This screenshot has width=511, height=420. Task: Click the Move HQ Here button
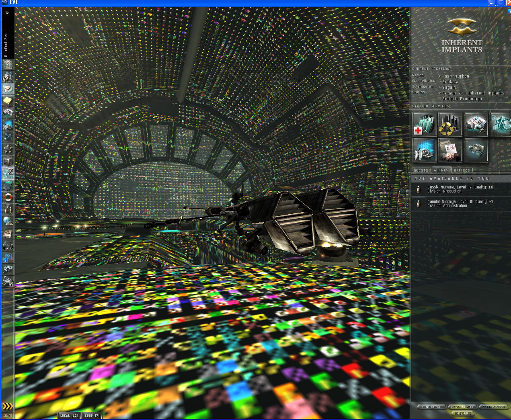coord(462,407)
